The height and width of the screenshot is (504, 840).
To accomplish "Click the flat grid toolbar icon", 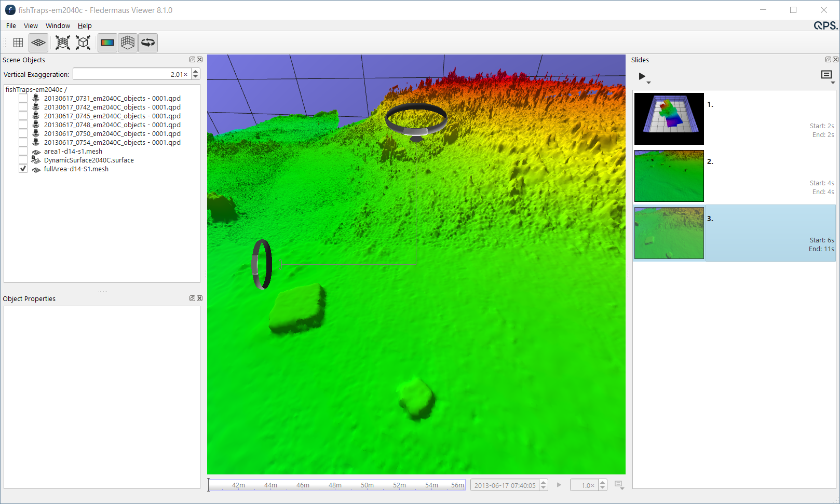I will click(18, 43).
